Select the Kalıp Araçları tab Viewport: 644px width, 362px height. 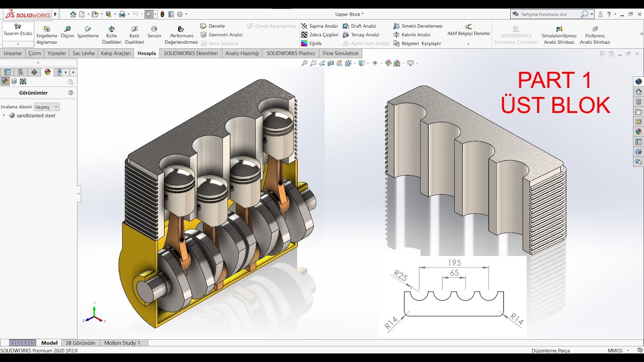point(116,53)
